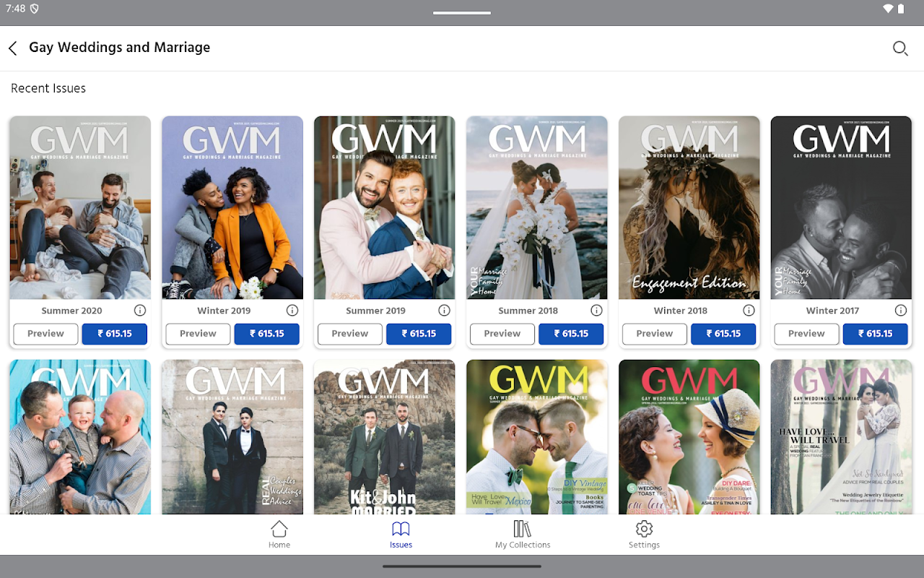Open the search magnifier icon
Screen dimensions: 924x578
pos(899,48)
